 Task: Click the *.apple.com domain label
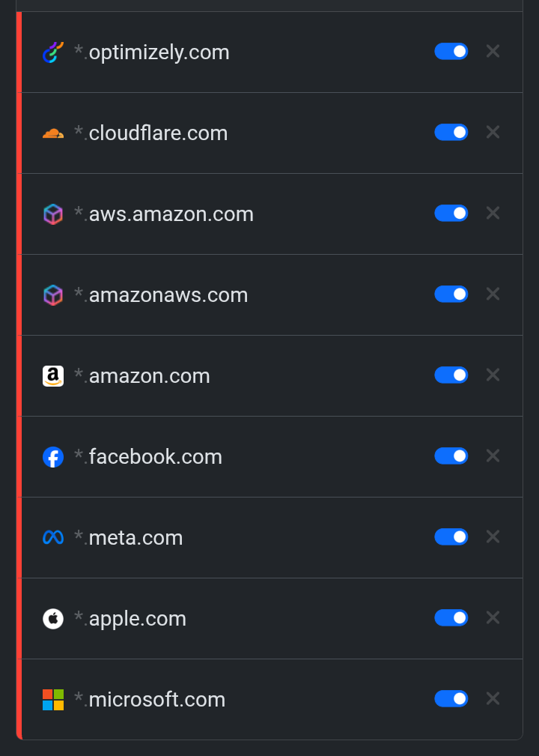point(130,619)
